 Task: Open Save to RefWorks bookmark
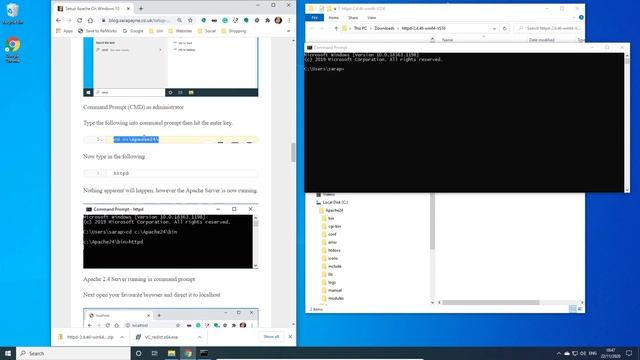point(97,31)
